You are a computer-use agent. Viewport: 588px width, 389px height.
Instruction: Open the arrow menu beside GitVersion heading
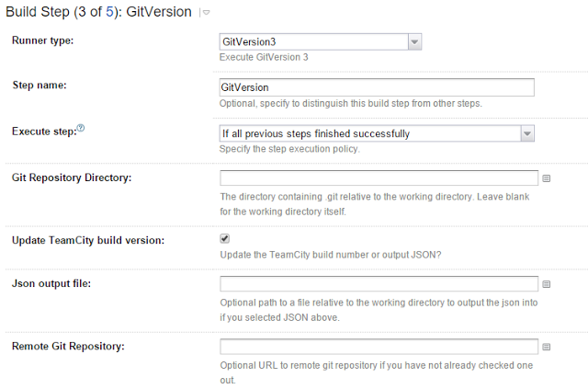tap(205, 13)
